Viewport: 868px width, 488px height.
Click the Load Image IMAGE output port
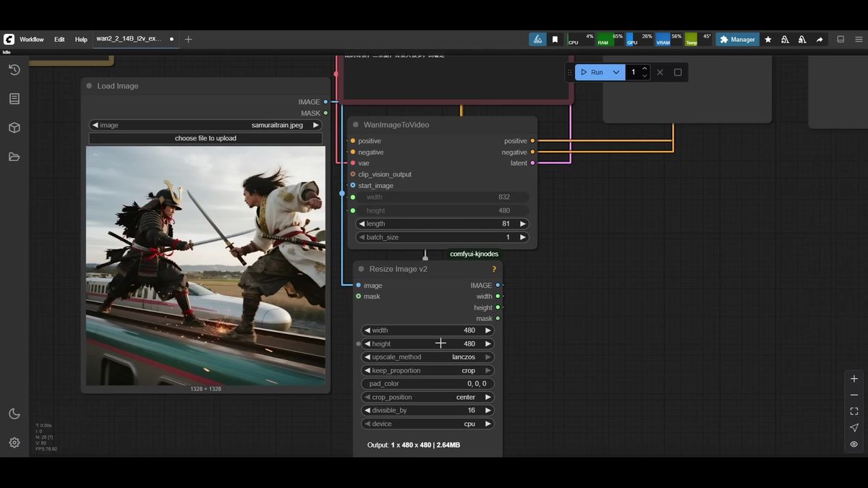[x=326, y=102]
